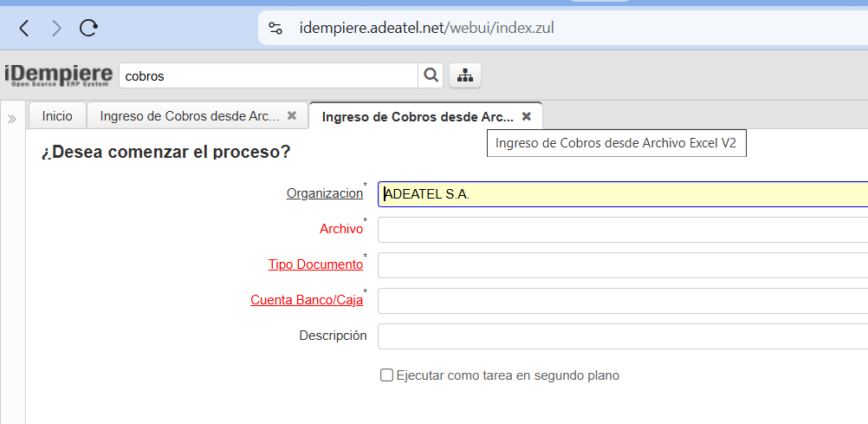Click the Cuenta Banco/Caja label link

pos(307,300)
